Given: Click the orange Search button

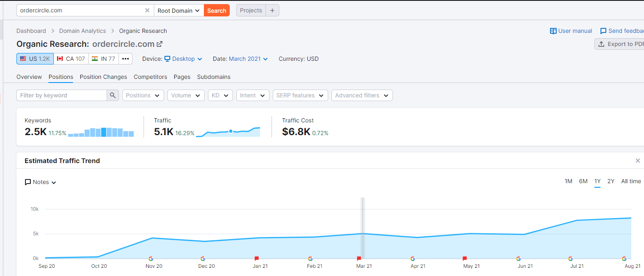Looking at the screenshot, I should tap(217, 10).
